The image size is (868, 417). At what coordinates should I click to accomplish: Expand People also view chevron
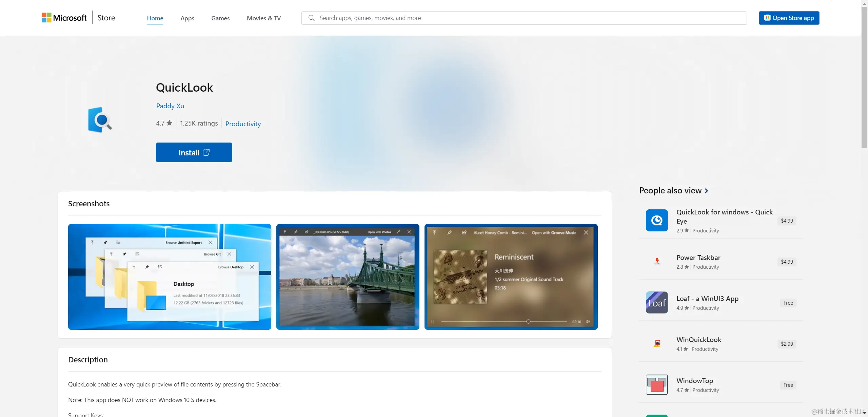pos(706,191)
